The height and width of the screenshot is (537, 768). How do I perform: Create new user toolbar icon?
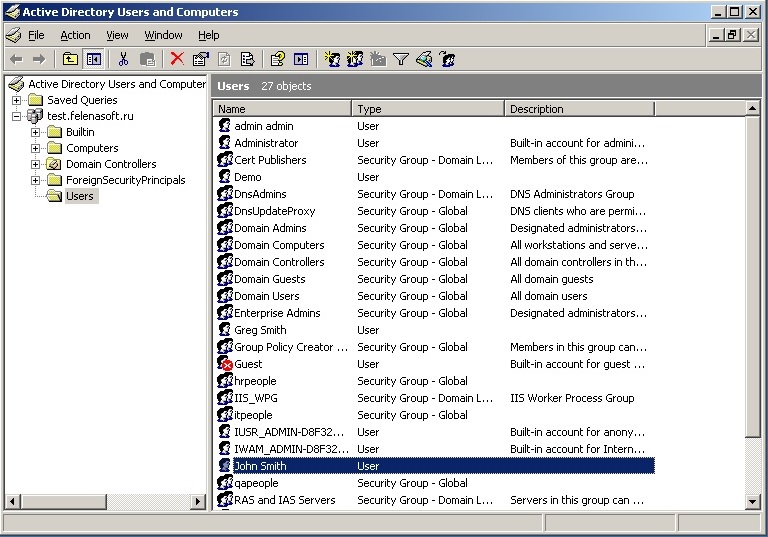(332, 60)
